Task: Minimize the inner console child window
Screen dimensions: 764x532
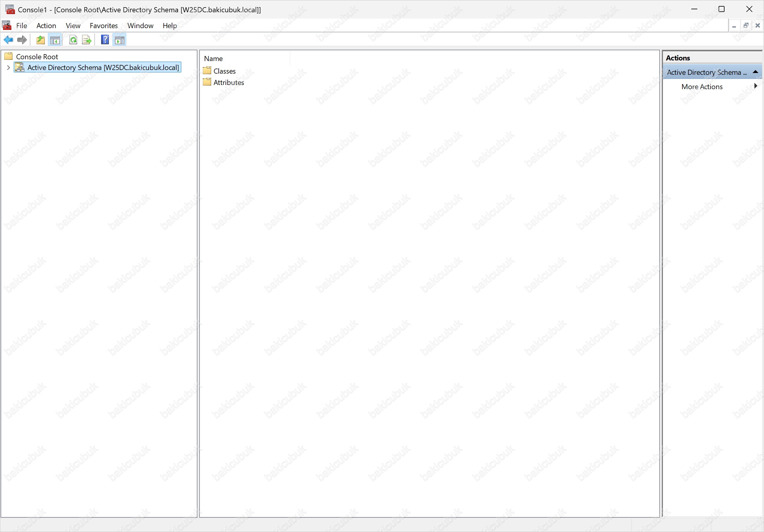Action: [734, 26]
